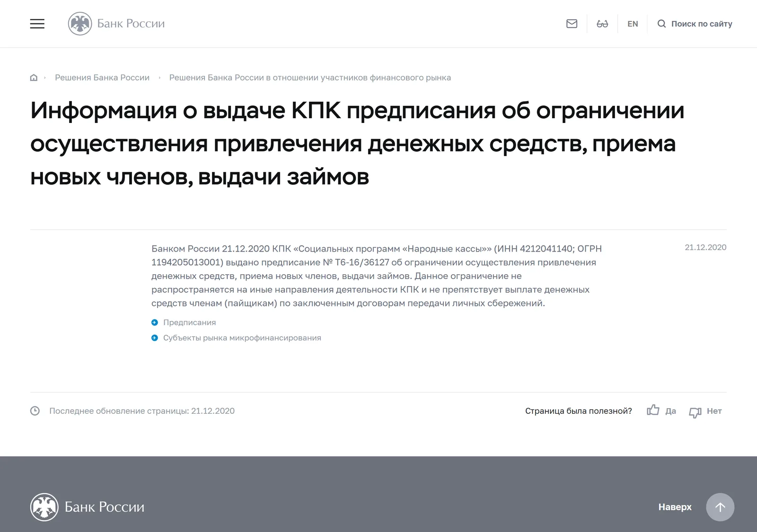Enable the visually impaired glasses mode
The height and width of the screenshot is (532, 757).
click(x=602, y=24)
